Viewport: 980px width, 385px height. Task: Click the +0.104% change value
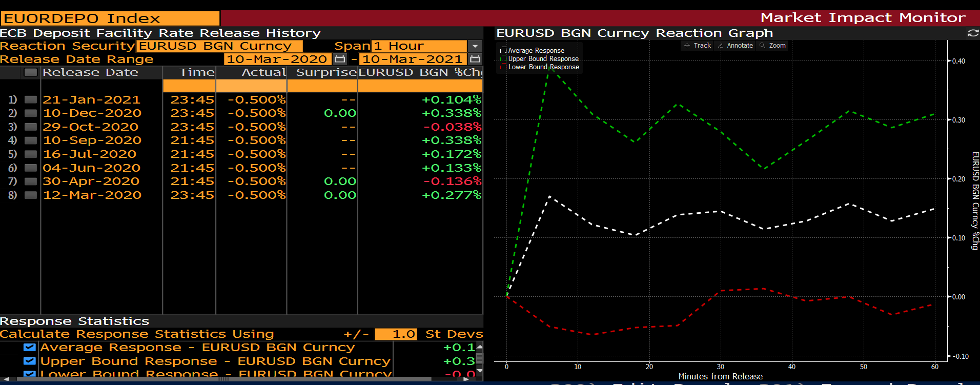(x=451, y=99)
